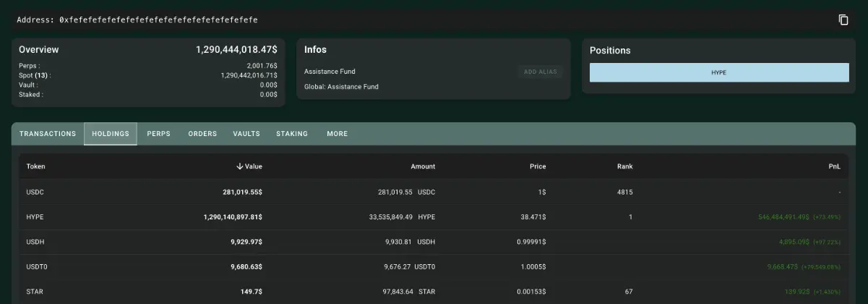Screen dimensions: 868x304
Task: Click the HYPE value 1,290,140,897.81$
Action: (233, 216)
